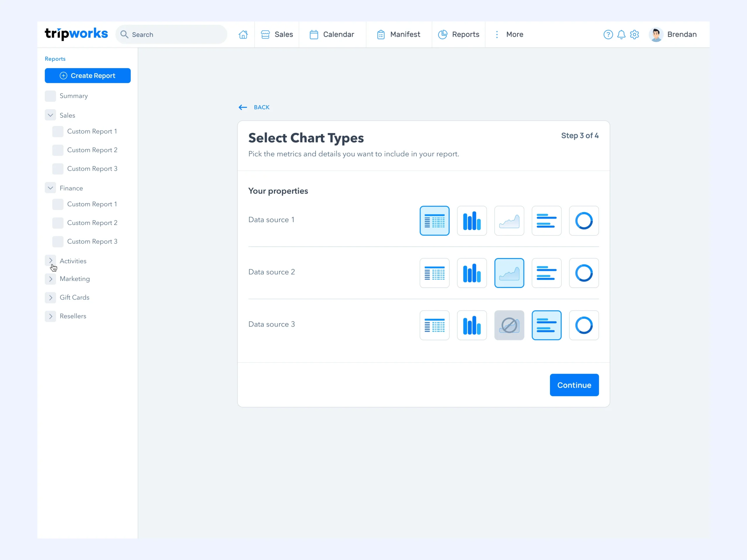Image resolution: width=747 pixels, height=560 pixels.
Task: Click Brendan's profile avatar
Action: 656,34
